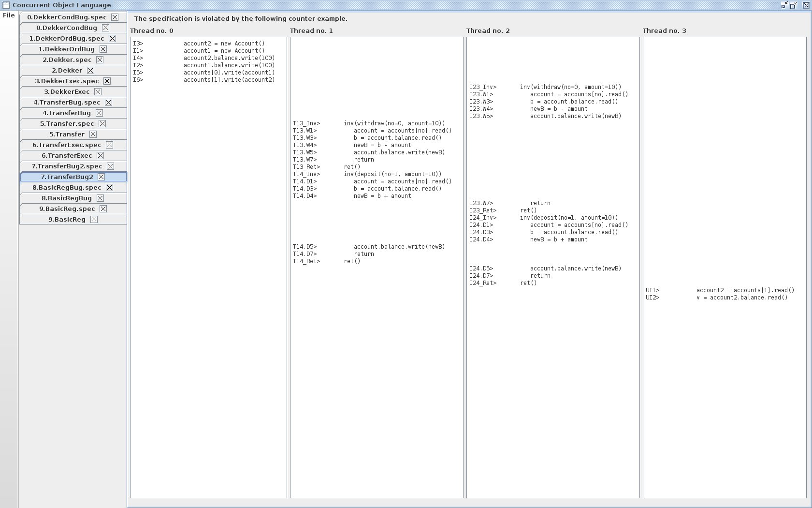Click line I23_Inv withdraw invocation
Image resolution: width=812 pixels, height=508 pixels.
point(545,87)
